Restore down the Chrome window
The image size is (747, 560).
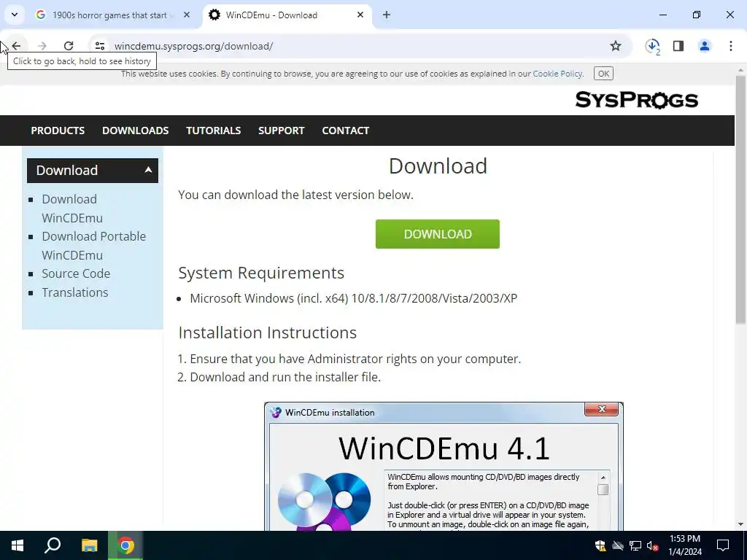pos(696,15)
